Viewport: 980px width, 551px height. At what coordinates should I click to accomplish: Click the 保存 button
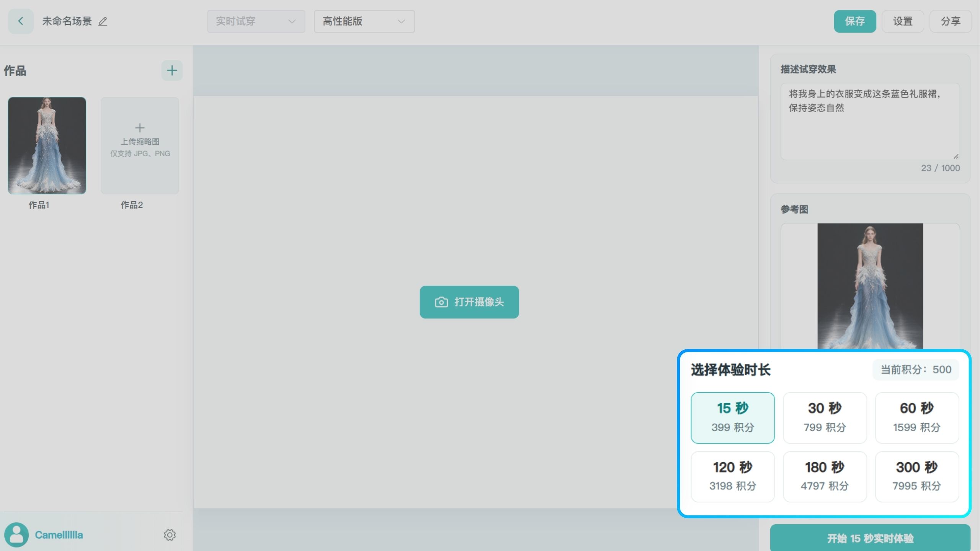click(x=855, y=21)
